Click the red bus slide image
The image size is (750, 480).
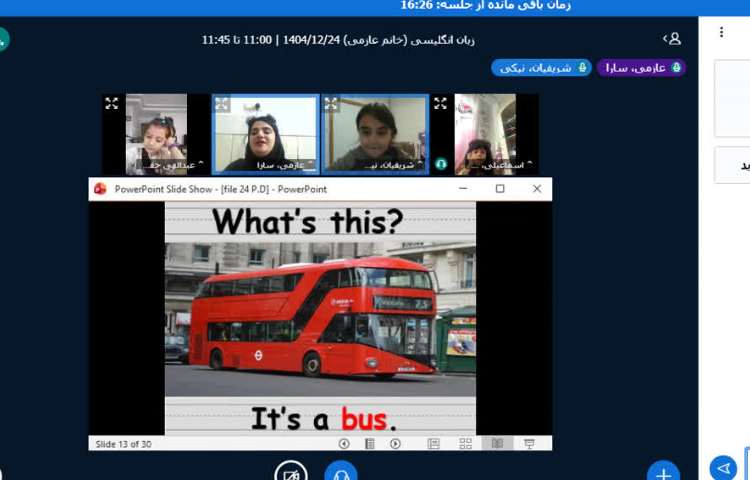coord(320,319)
